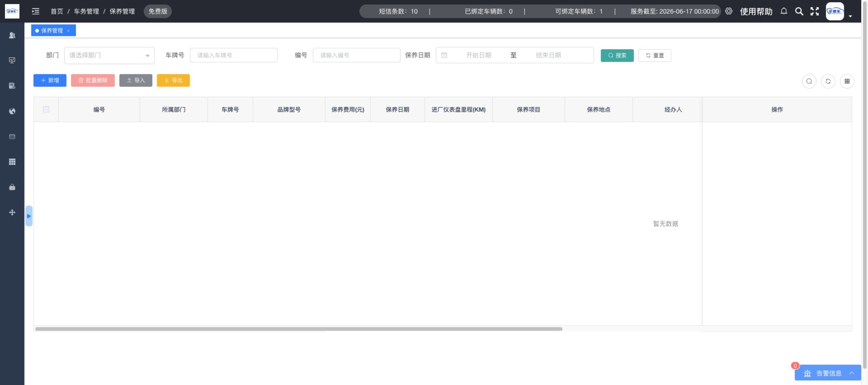
Task: Click the 批量删除 button
Action: (x=93, y=80)
